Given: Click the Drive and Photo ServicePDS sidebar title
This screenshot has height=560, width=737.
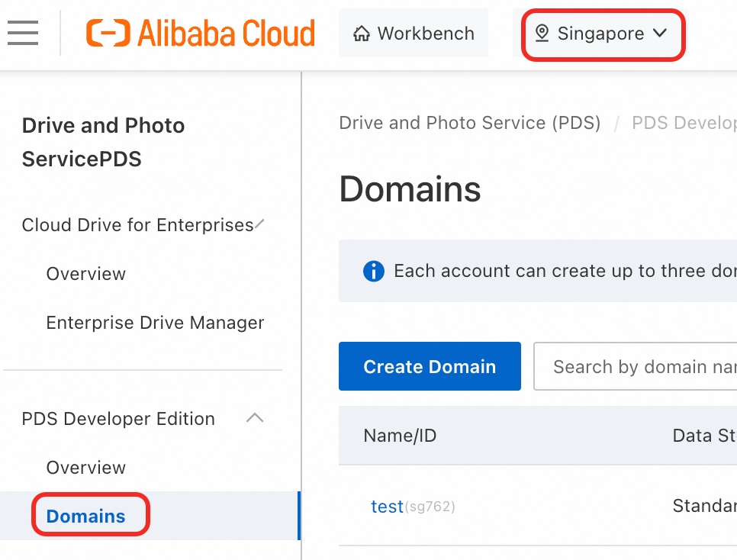Looking at the screenshot, I should (x=104, y=142).
